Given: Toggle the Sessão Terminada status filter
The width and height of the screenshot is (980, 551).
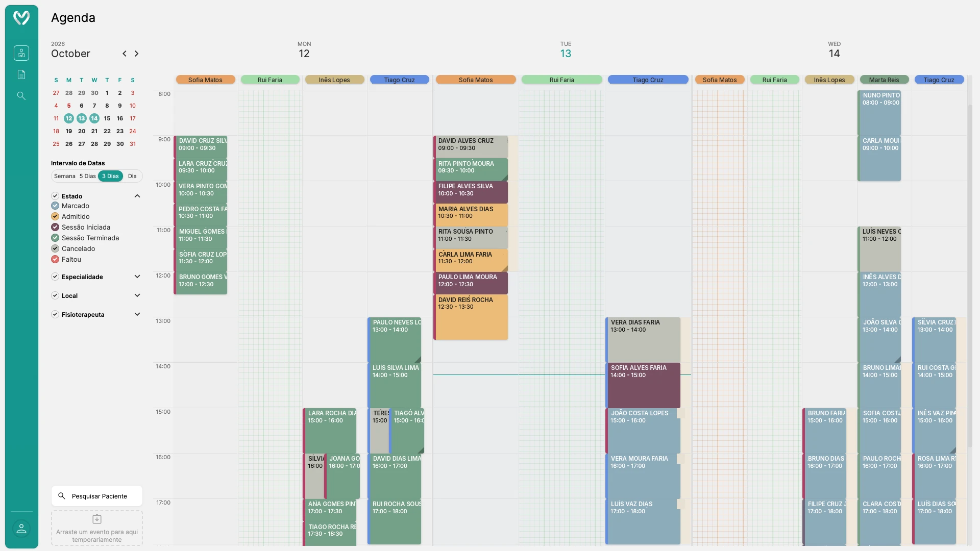Looking at the screenshot, I should point(55,238).
